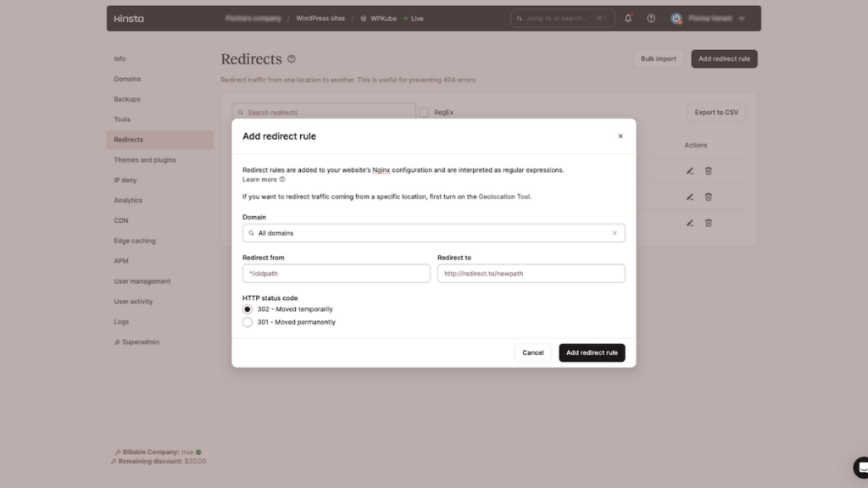Open the notifications bell
The height and width of the screenshot is (488, 868).
point(628,19)
